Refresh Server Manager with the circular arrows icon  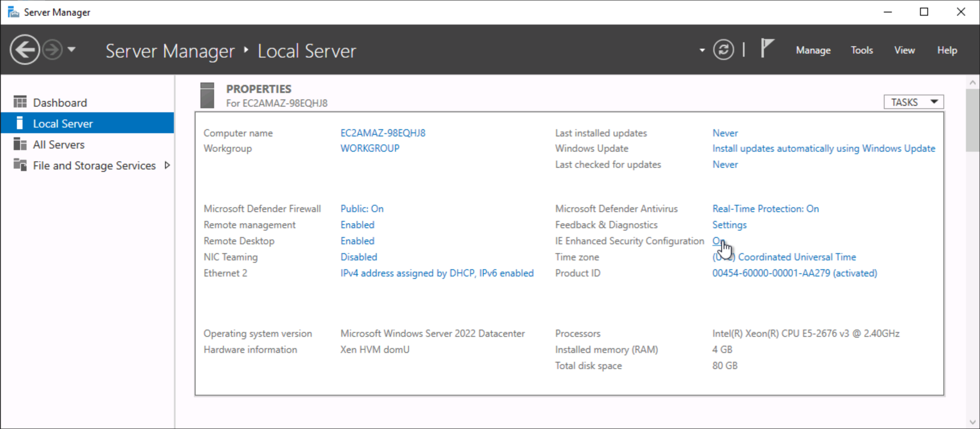coord(723,50)
